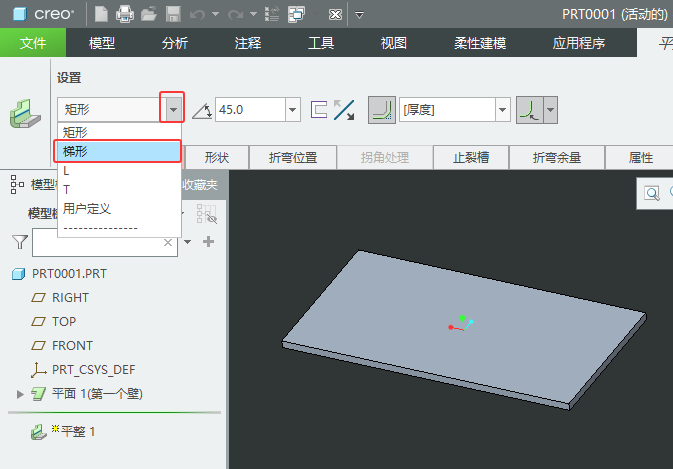Click the tree display settings icon
Image resolution: width=673 pixels, height=469 pixels.
pyautogui.click(x=206, y=214)
